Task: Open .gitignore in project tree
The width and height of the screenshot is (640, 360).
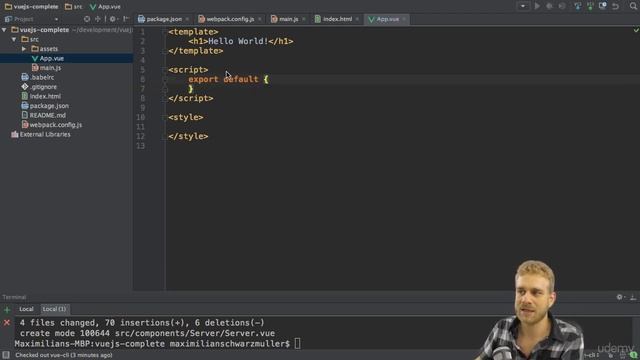Action: [39, 87]
